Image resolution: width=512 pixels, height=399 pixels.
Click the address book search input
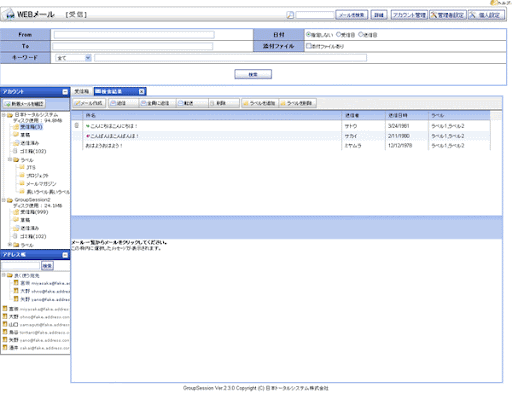pyautogui.click(x=21, y=266)
